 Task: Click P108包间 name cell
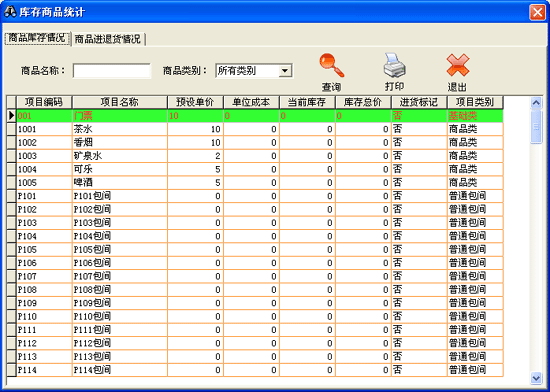[120, 290]
